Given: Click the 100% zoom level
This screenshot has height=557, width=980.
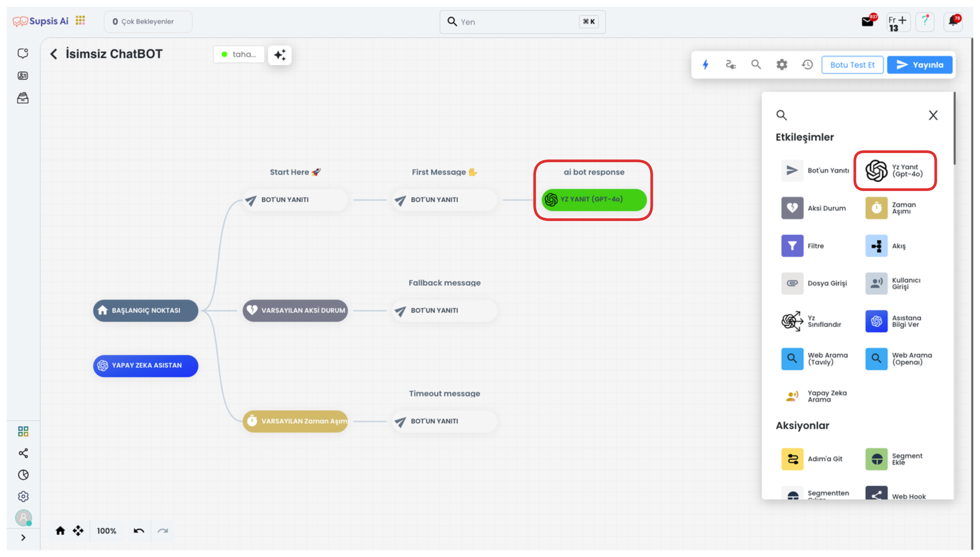Looking at the screenshot, I should tap(106, 531).
